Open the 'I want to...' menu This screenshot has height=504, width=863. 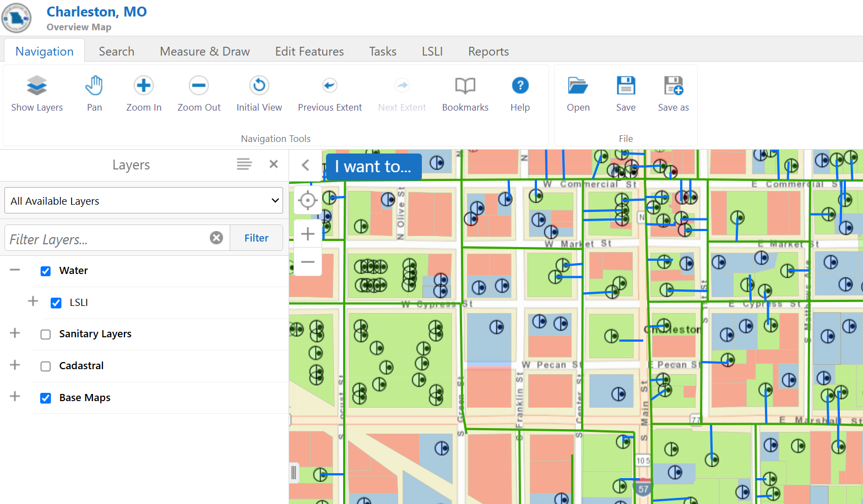coord(373,167)
